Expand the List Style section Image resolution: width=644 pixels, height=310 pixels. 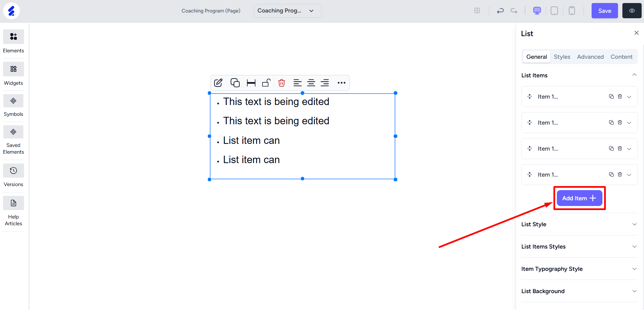tap(579, 224)
